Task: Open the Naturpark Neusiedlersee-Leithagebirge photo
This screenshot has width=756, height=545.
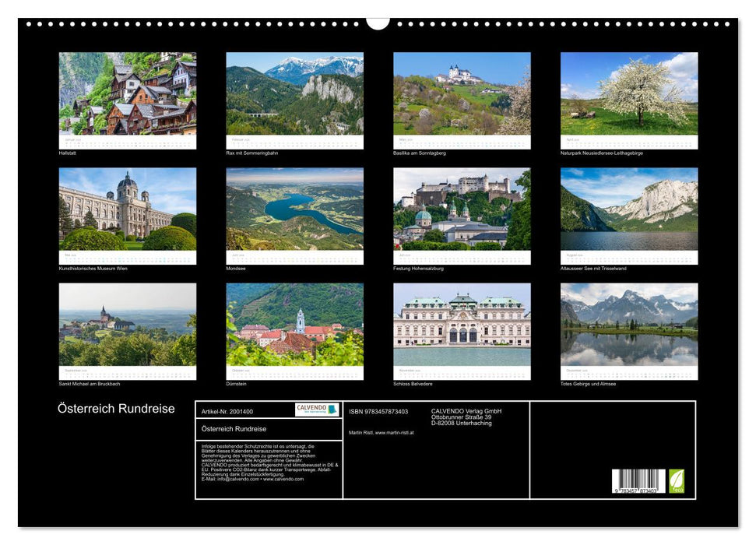Action: (631, 95)
